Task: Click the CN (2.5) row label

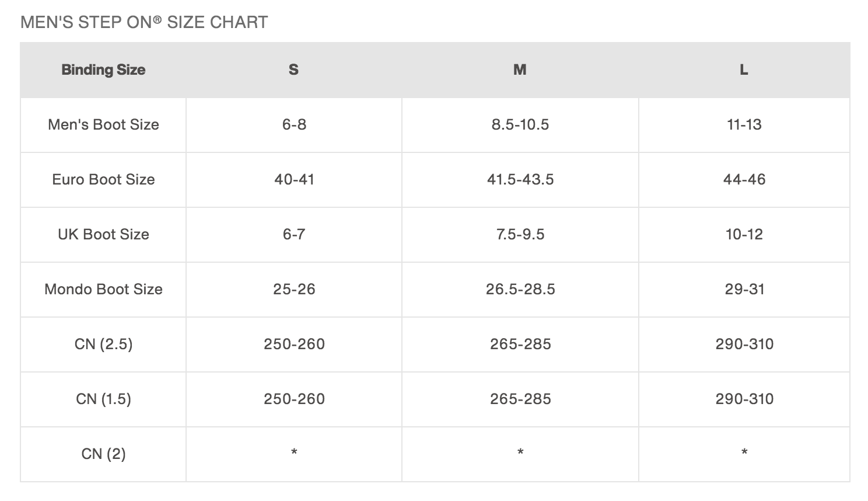Action: click(103, 345)
